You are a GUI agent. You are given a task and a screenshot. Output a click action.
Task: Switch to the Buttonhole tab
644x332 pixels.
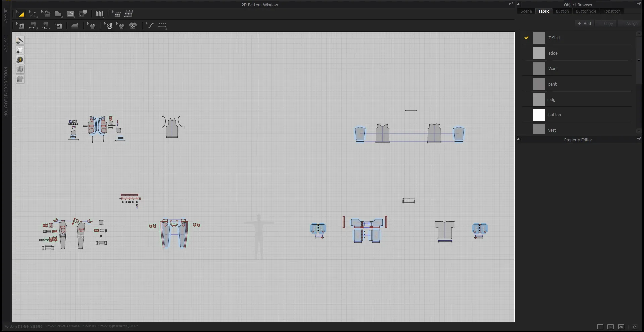[586, 11]
